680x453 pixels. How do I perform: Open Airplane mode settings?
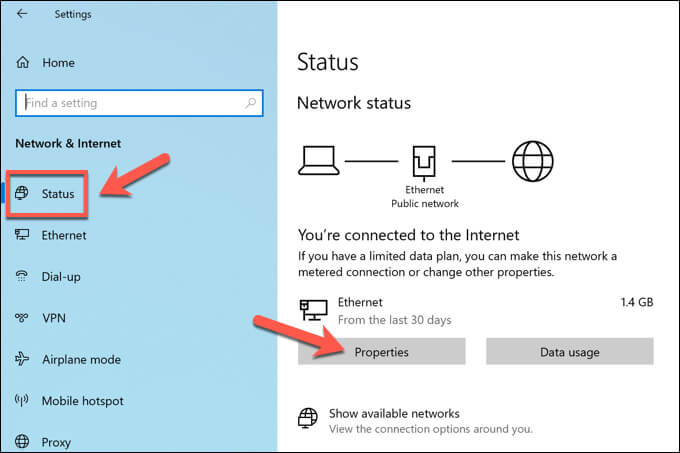click(x=81, y=360)
